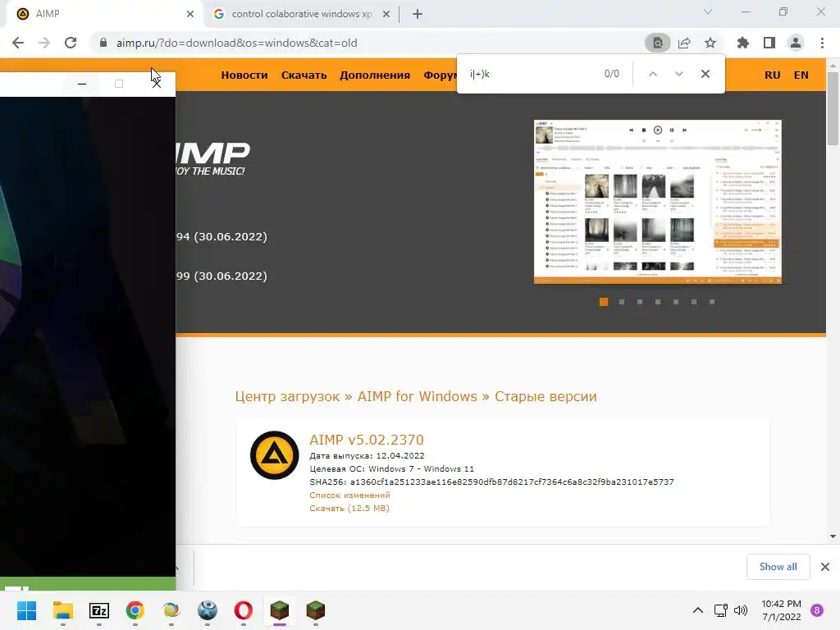Open the Windows Start menu
The height and width of the screenshot is (630, 840).
point(26,610)
